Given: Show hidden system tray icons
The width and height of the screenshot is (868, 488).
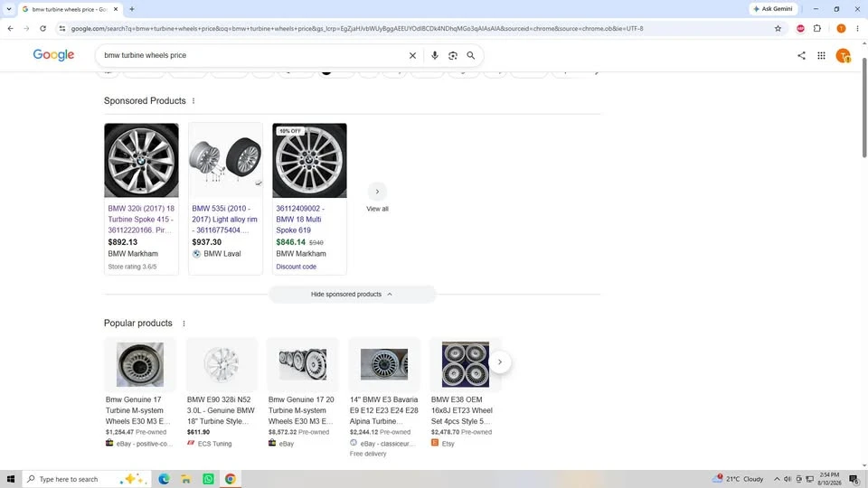Looking at the screenshot, I should tap(777, 479).
